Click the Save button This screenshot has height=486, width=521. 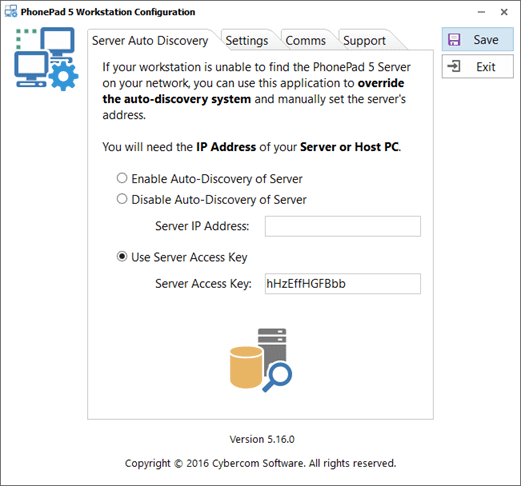[x=478, y=39]
